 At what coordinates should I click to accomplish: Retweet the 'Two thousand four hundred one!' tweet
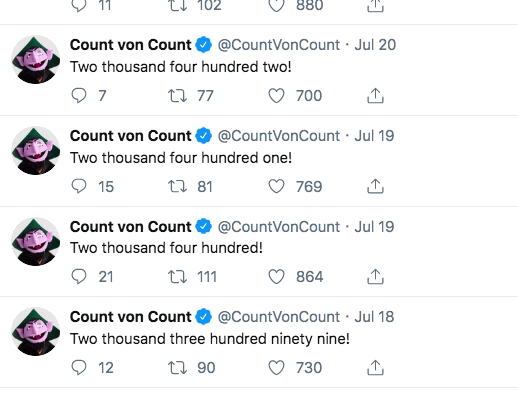point(177,186)
